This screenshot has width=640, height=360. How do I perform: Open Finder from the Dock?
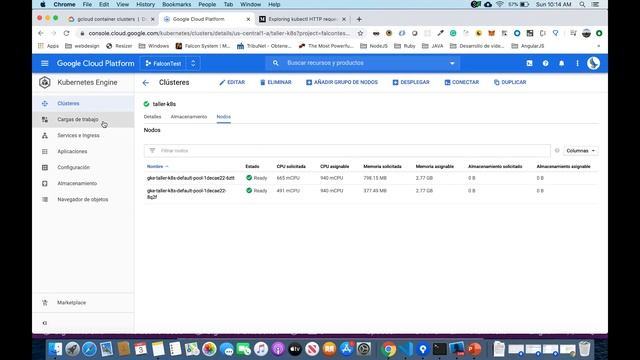point(55,349)
